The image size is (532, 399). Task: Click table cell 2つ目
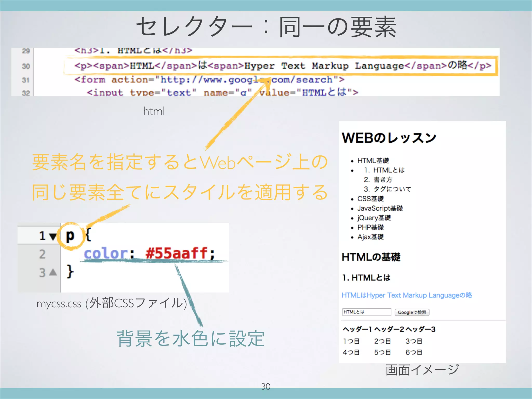point(382,341)
